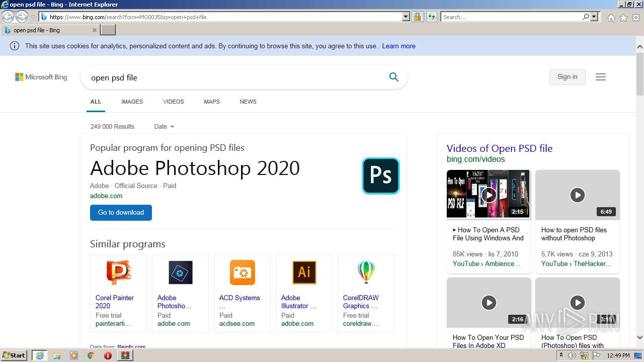Viewport: 644px width, 362px height.
Task: Open Favorites star icon
Action: pos(623,18)
